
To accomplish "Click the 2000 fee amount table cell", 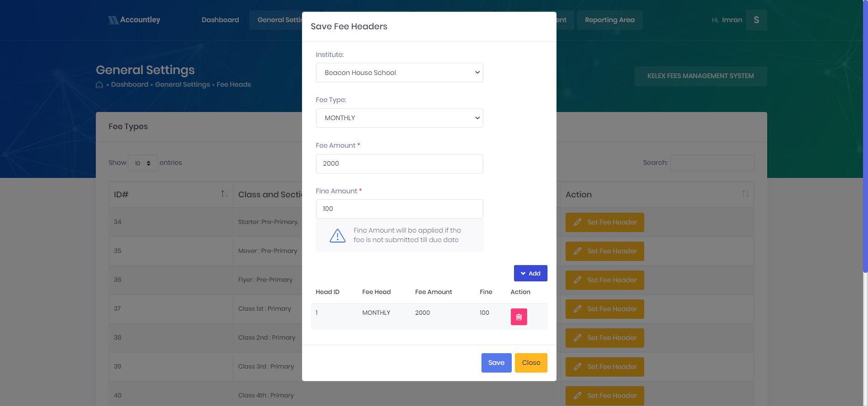I will point(422,313).
